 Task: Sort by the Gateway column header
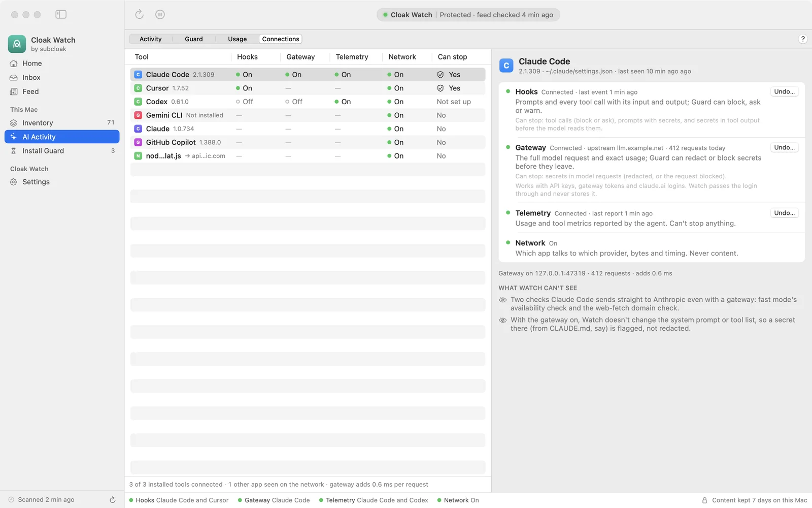click(x=300, y=57)
